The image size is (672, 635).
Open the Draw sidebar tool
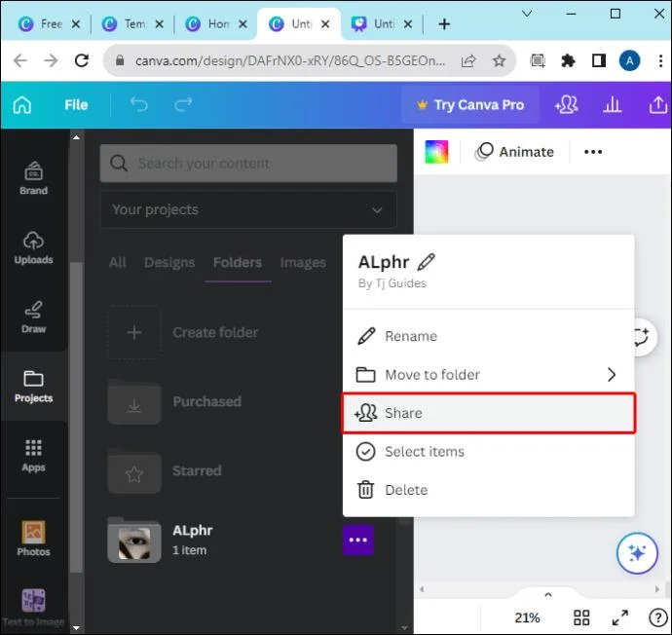(33, 317)
